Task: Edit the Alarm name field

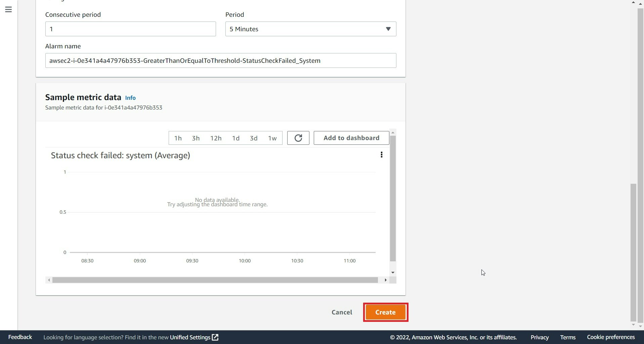Action: [x=220, y=60]
